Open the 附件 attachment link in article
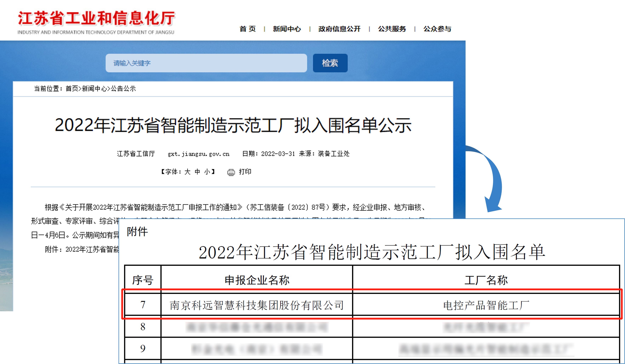This screenshot has width=625, height=364. point(92,249)
